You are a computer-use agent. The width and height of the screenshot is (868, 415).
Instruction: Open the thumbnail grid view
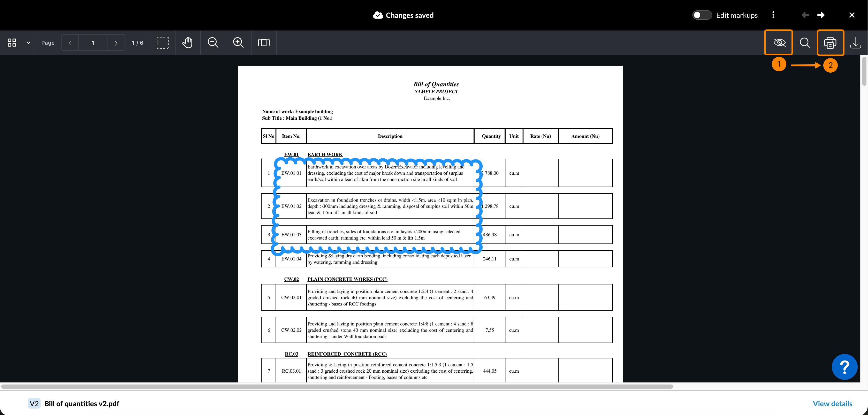[x=12, y=43]
